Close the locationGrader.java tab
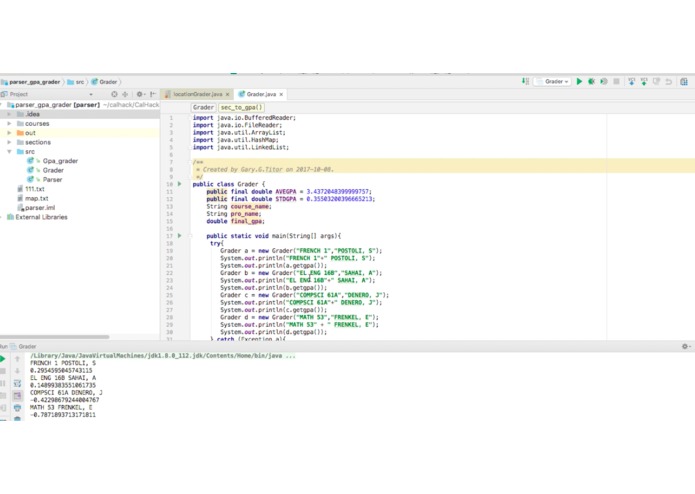 coord(227,94)
